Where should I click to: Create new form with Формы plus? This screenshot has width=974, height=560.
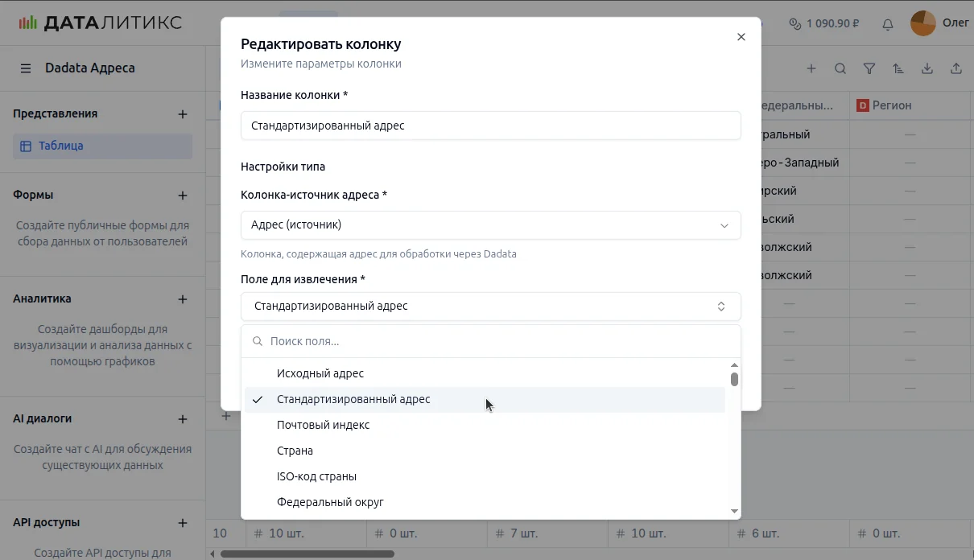point(183,196)
